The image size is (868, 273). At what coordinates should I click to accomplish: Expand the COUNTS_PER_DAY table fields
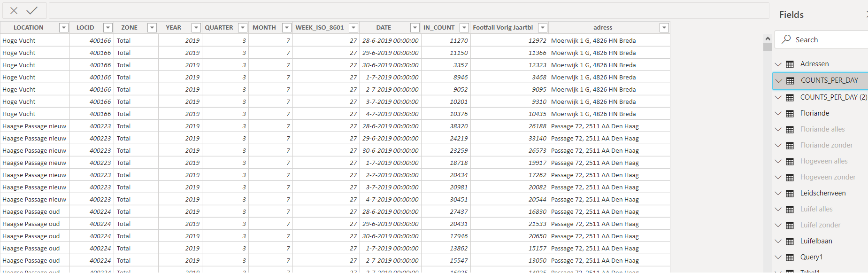pyautogui.click(x=779, y=81)
